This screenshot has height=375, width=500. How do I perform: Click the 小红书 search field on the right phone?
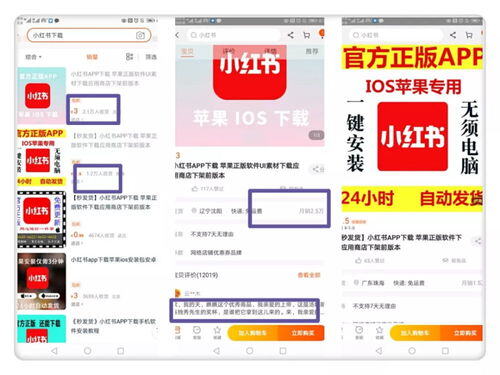click(x=396, y=35)
